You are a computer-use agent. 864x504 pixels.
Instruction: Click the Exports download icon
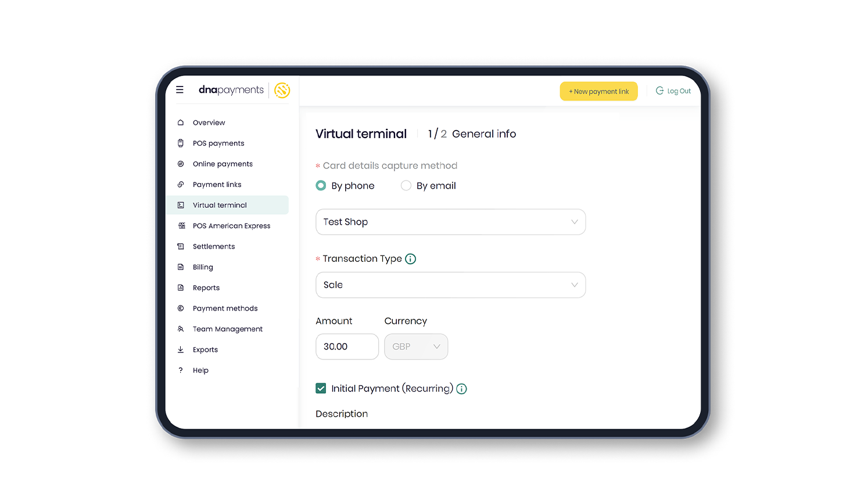click(x=181, y=349)
